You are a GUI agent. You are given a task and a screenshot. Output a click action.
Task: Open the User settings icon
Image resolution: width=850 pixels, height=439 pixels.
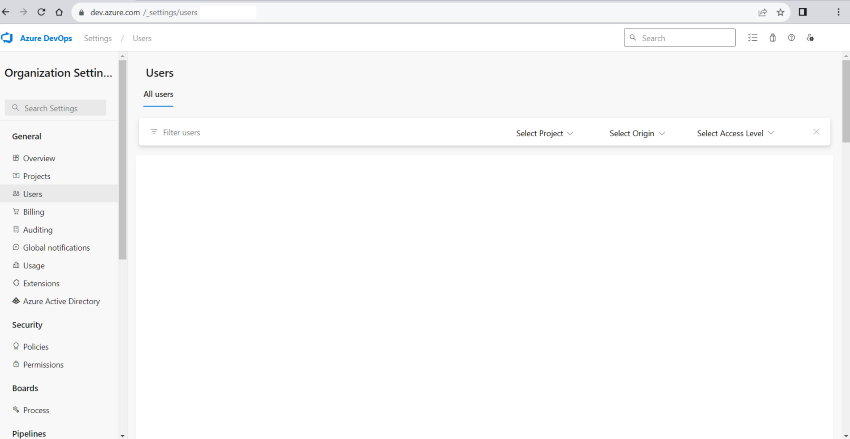point(810,38)
